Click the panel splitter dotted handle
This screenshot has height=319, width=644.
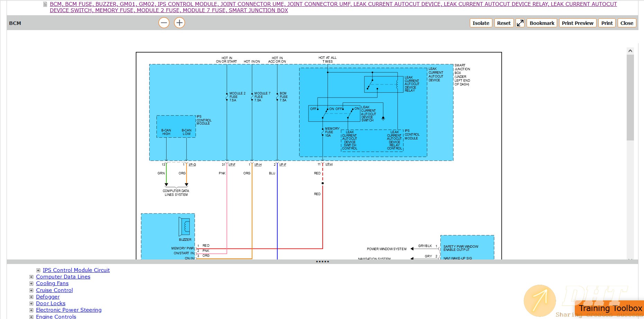(322, 262)
